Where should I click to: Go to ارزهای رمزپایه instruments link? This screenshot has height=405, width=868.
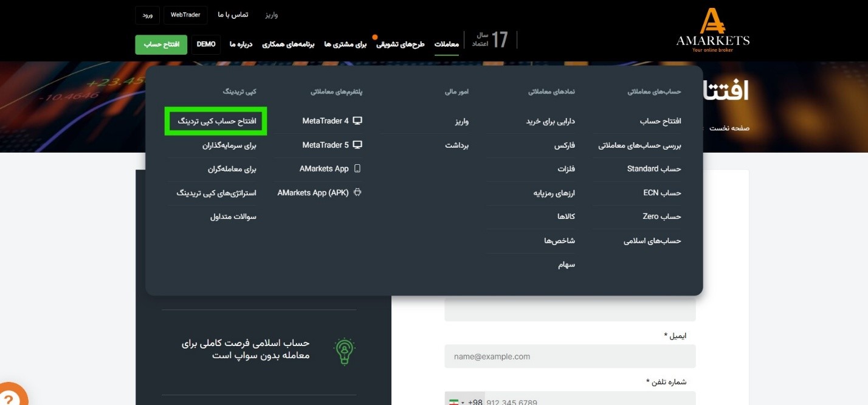pyautogui.click(x=554, y=193)
